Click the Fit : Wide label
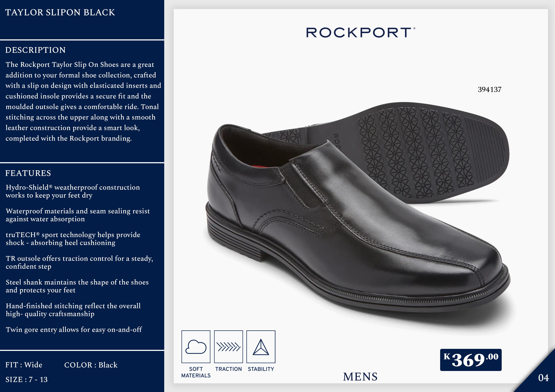The height and width of the screenshot is (392, 555). point(24,365)
